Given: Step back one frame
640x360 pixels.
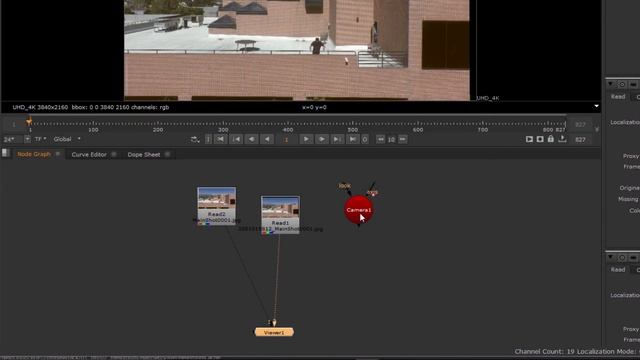Looking at the screenshot, I should tap(251, 139).
